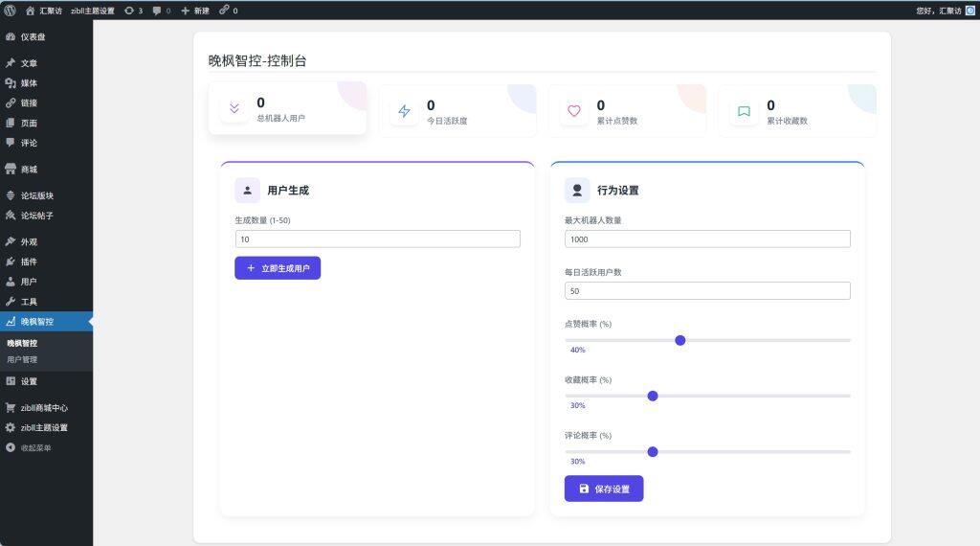The image size is (980, 546).
Task: Click the chain icon beside 链接
Action: pyautogui.click(x=10, y=103)
